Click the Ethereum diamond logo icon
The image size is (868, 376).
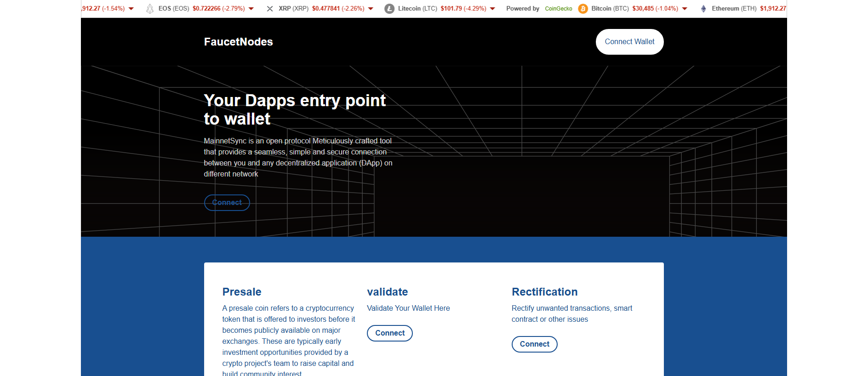[703, 9]
